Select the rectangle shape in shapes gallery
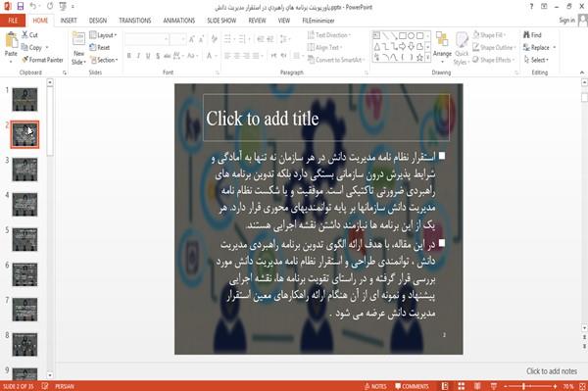The height and width of the screenshot is (391, 588). point(403,35)
